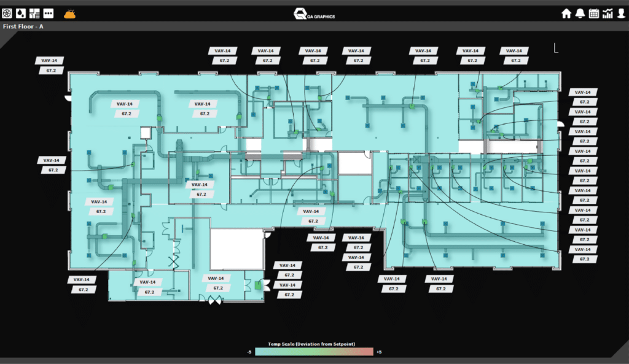The image size is (629, 364).
Task: Click the 'Temp Scale (Deviation from Setpoint)' label
Action: [311, 344]
